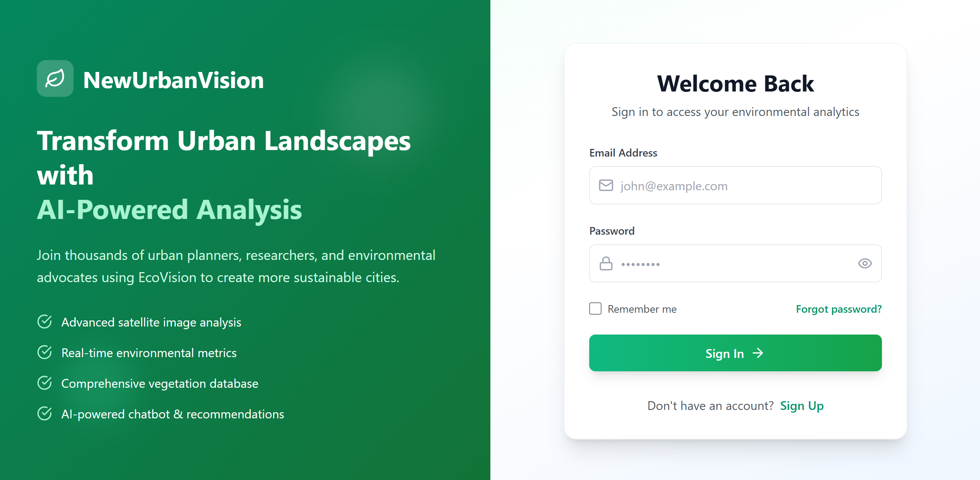
Task: Enable the Remember me checkbox
Action: 595,309
